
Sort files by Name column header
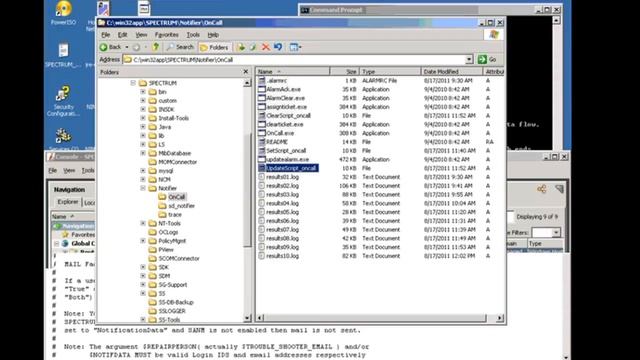(293, 71)
